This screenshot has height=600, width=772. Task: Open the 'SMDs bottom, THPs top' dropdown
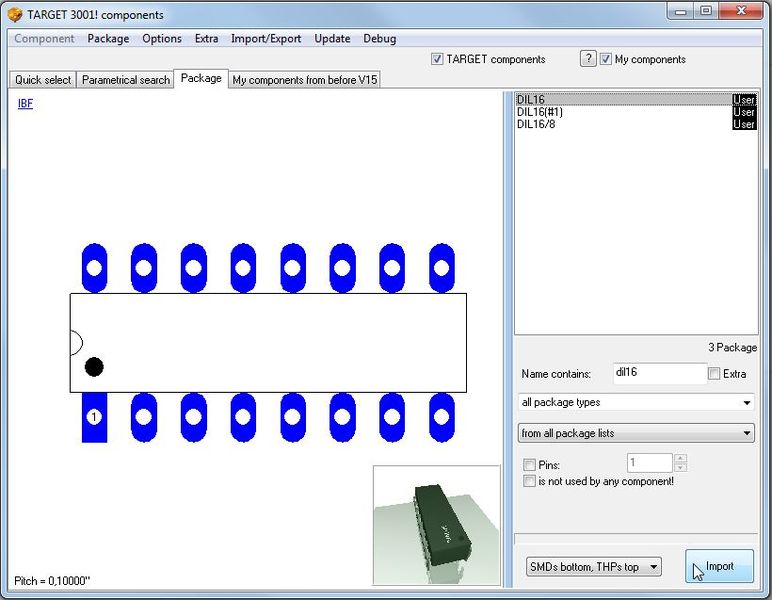point(593,567)
